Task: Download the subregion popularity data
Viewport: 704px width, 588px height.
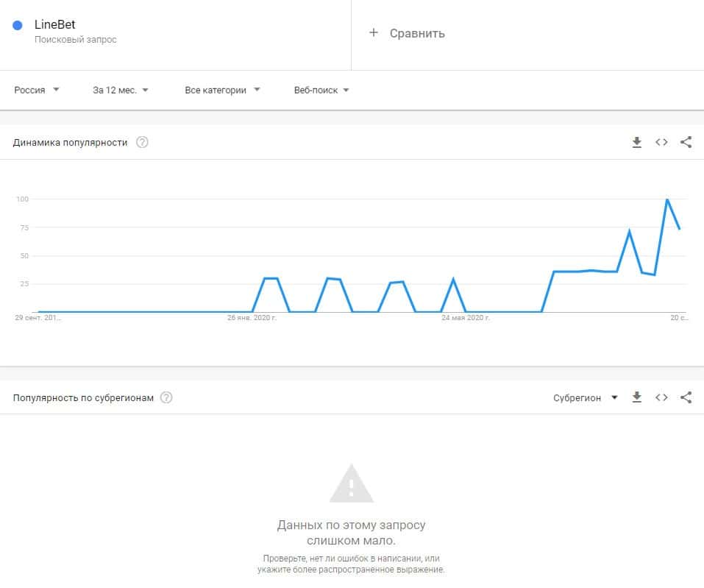Action: point(636,397)
